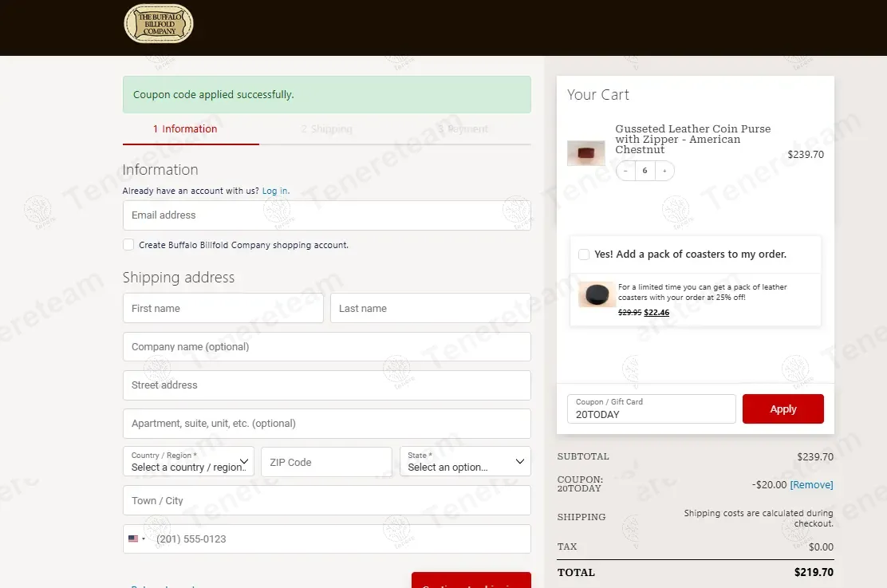Switch to the 1 Information step tab
887x588 pixels.
click(x=185, y=129)
